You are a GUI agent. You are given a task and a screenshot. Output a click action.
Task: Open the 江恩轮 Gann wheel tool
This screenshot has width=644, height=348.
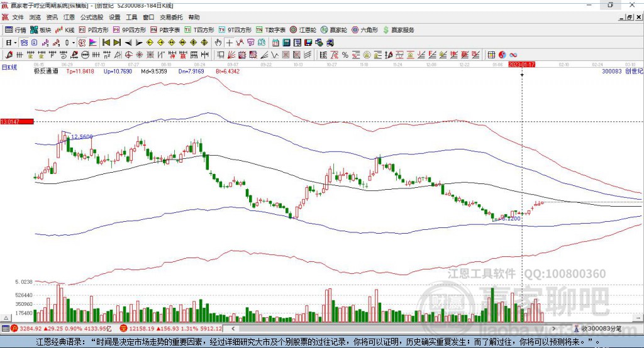303,30
